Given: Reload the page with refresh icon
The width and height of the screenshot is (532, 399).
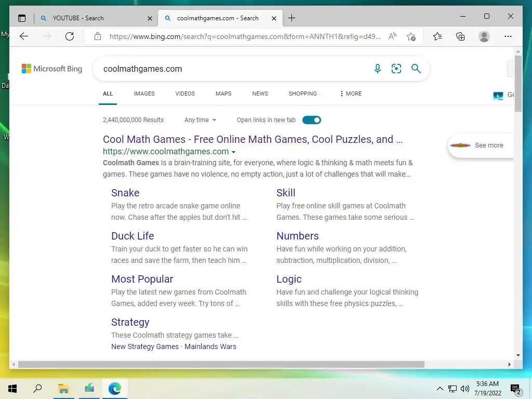Looking at the screenshot, I should (x=70, y=36).
